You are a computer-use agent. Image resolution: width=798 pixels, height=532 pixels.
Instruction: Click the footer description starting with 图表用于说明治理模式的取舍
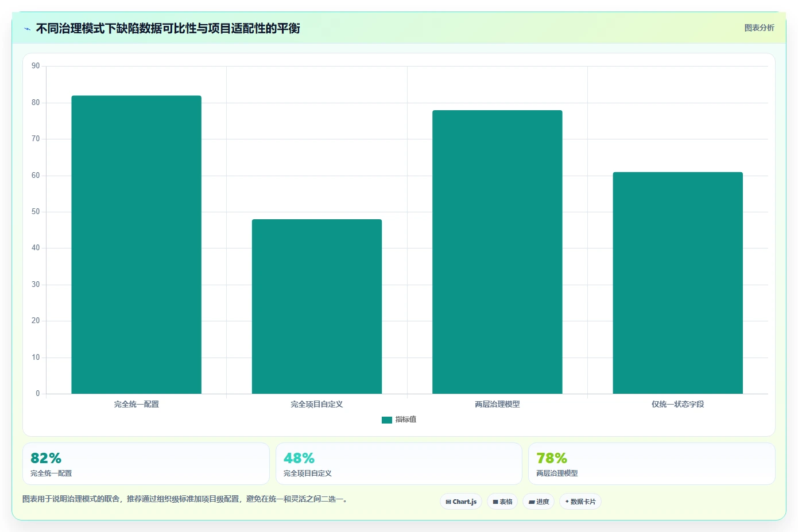click(x=185, y=499)
